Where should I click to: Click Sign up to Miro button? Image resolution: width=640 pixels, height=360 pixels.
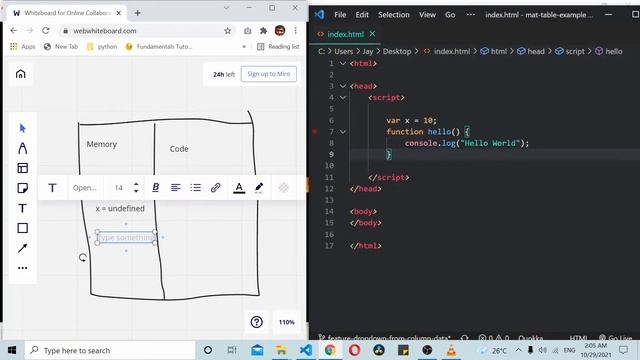point(269,74)
